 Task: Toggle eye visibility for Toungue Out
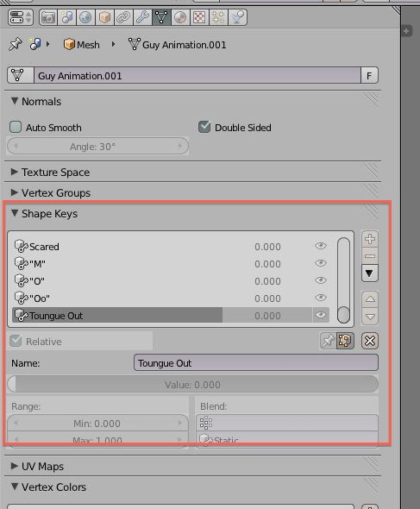click(321, 315)
